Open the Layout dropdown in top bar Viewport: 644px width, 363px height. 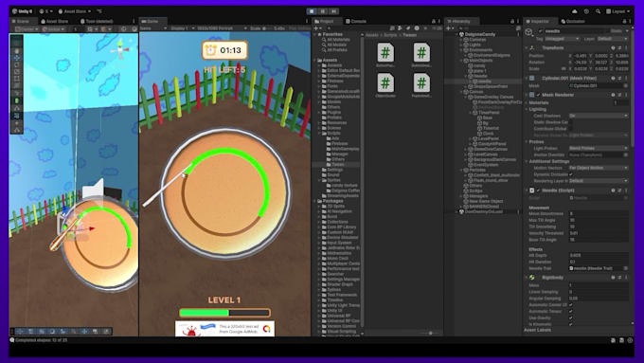coord(618,11)
